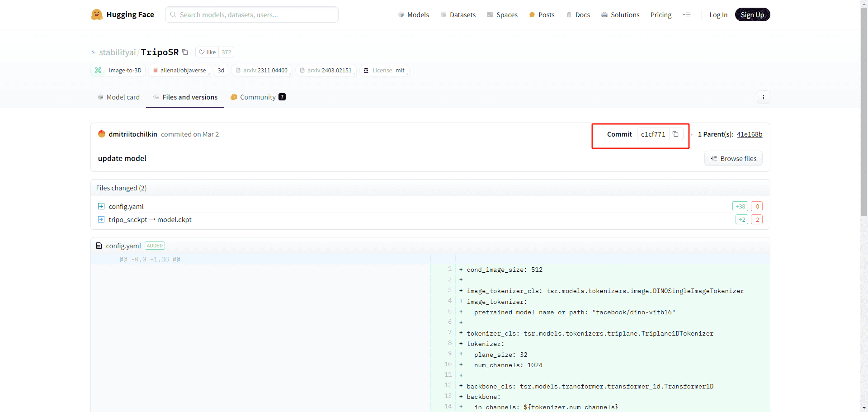Open the stabilityai organization link
868x412 pixels.
[x=117, y=52]
